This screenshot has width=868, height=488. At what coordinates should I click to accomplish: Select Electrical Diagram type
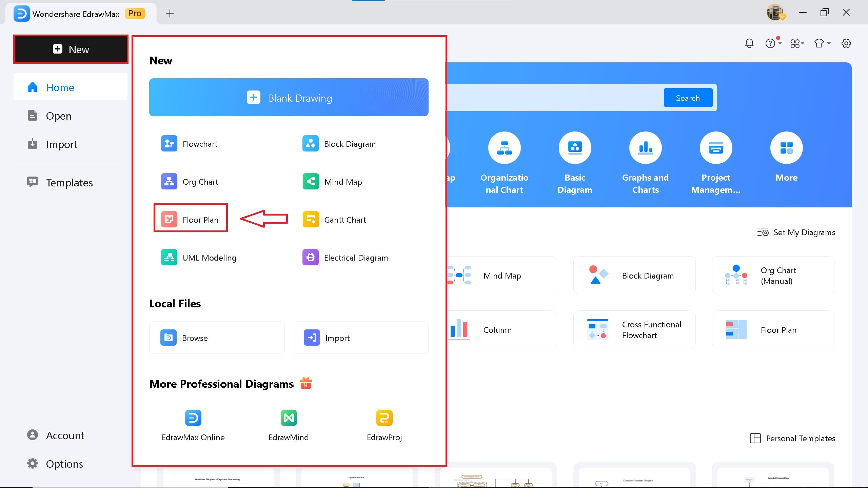[345, 258]
